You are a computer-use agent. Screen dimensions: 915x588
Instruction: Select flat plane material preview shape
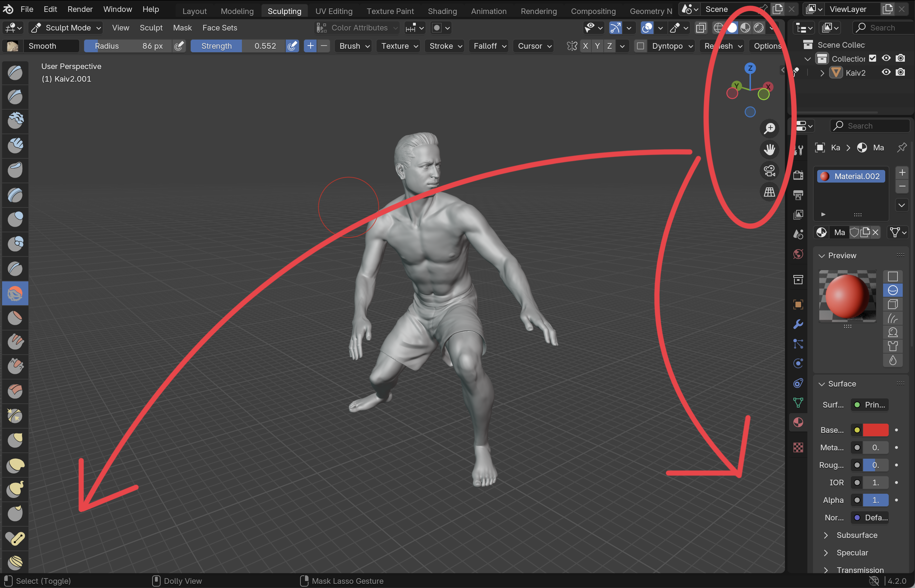[893, 276]
